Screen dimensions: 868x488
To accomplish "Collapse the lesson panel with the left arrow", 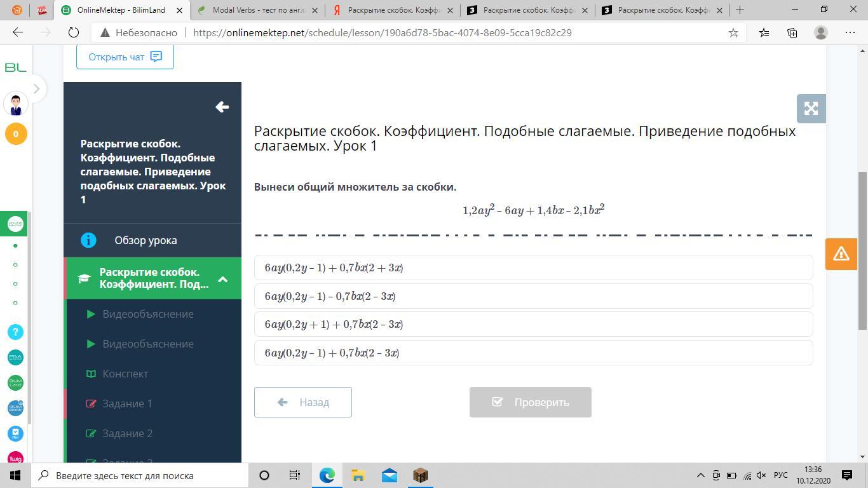I will pos(222,107).
